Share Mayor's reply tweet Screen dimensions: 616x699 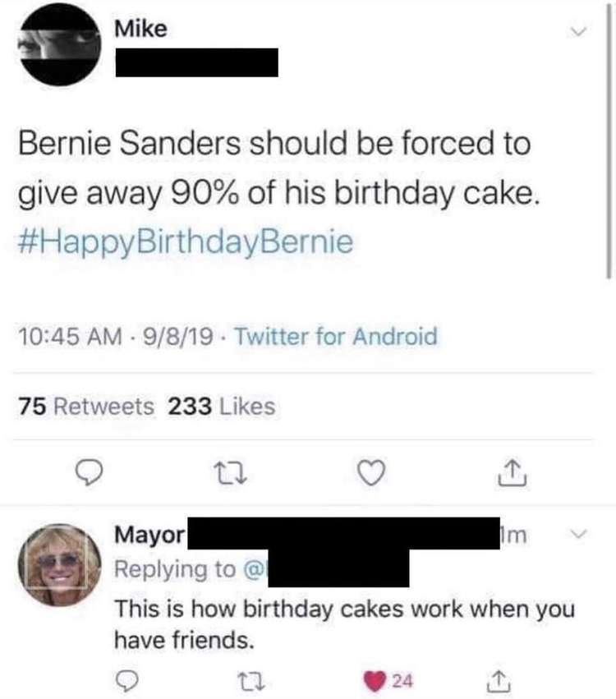499,681
